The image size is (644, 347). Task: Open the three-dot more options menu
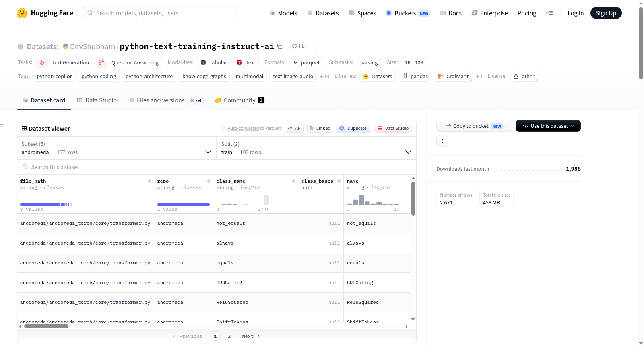point(442,141)
